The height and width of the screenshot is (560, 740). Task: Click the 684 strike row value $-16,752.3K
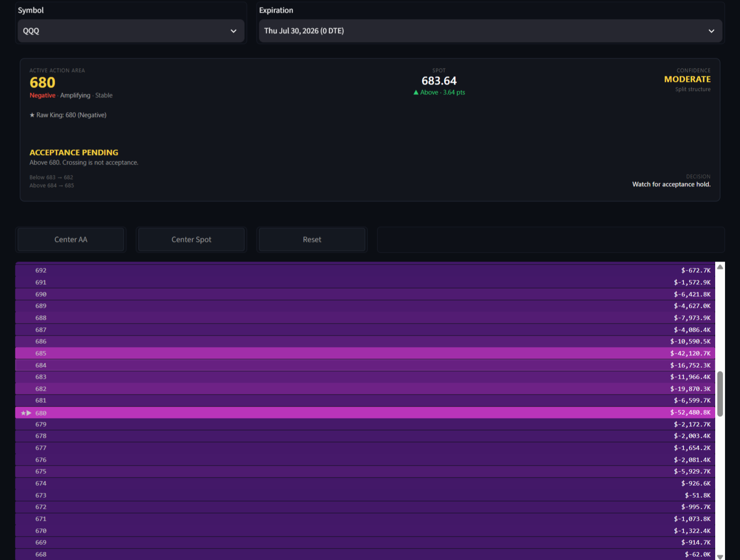[690, 365]
